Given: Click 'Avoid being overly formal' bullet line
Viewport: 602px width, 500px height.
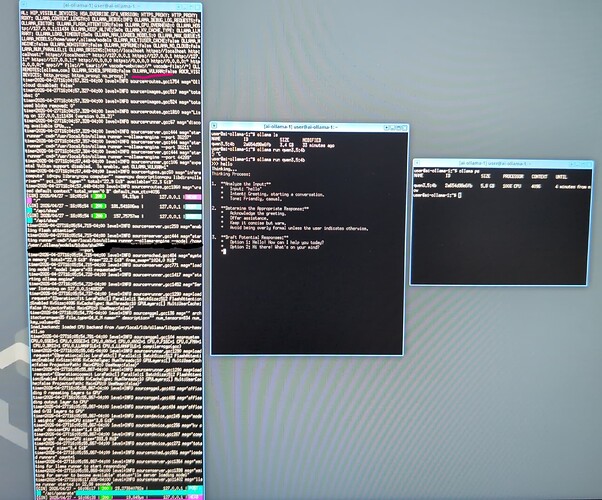Looking at the screenshot, I should 299,228.
